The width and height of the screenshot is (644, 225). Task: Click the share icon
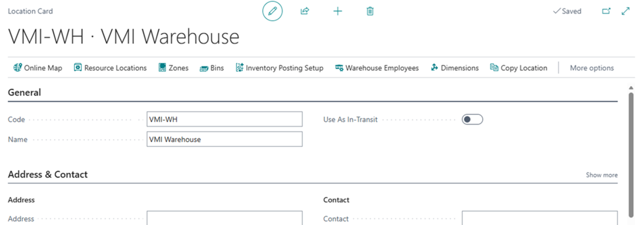click(305, 11)
